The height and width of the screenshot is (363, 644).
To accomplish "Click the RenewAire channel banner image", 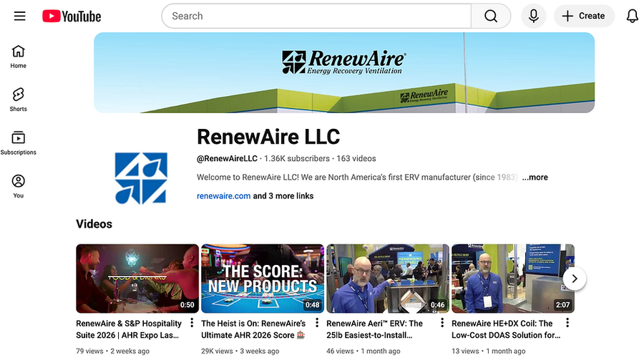I will point(344,73).
